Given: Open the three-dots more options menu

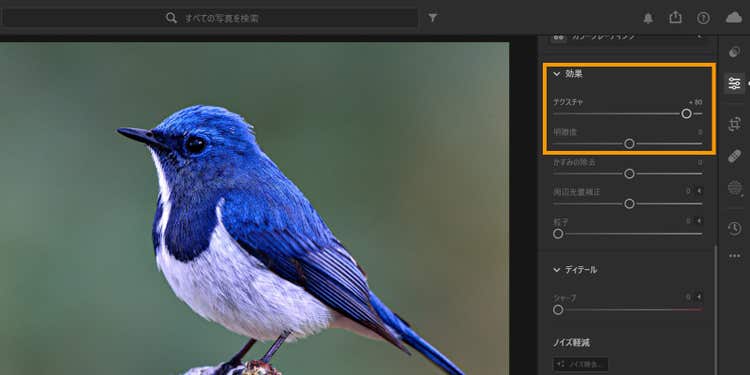Looking at the screenshot, I should [734, 256].
